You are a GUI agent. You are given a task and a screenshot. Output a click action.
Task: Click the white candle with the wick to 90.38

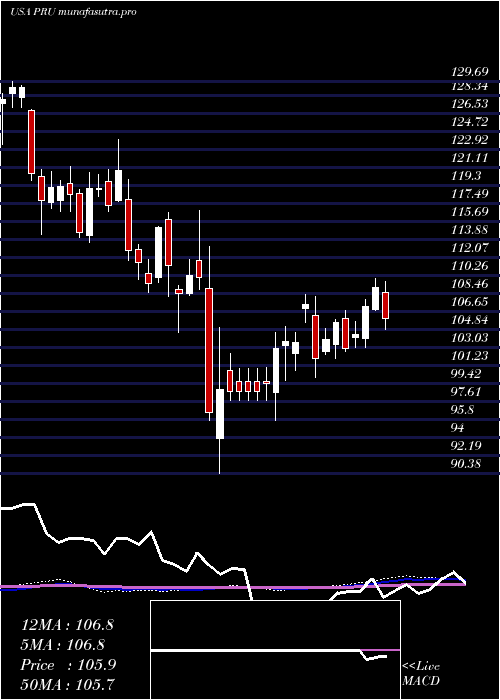click(220, 413)
